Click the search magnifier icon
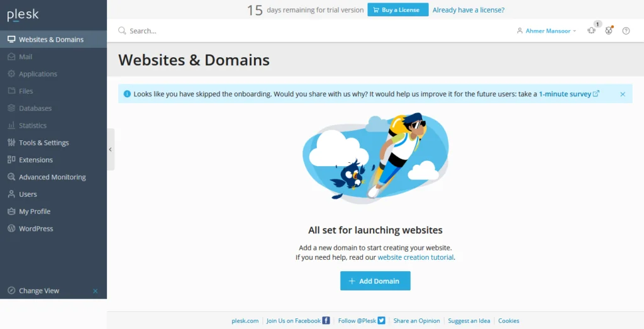 (x=122, y=31)
